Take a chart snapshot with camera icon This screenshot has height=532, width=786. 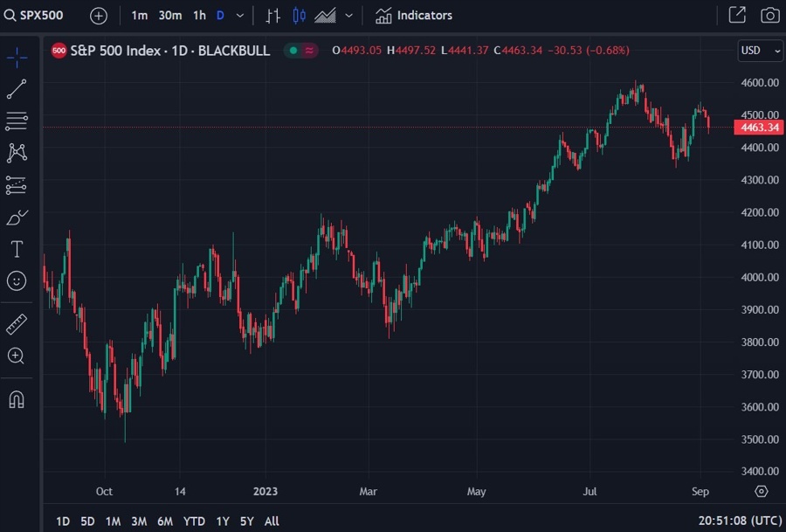pyautogui.click(x=769, y=15)
